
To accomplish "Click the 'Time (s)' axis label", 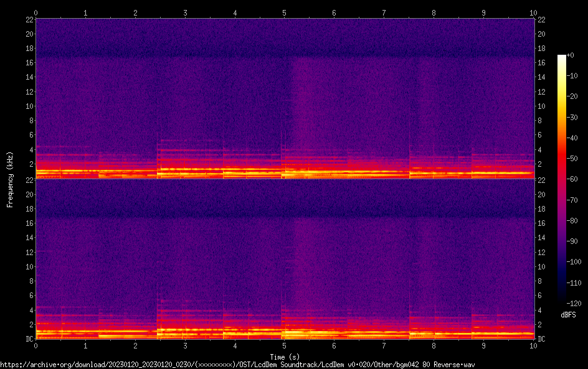I will coord(284,357).
